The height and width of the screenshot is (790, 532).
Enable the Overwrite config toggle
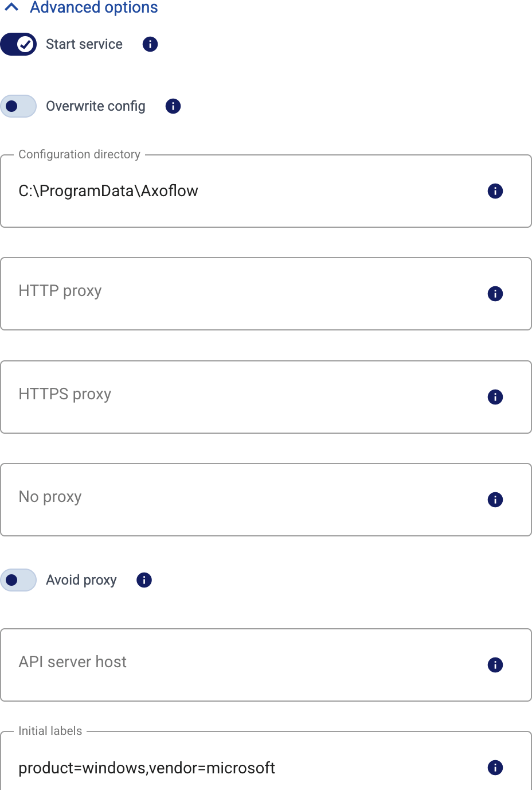18,106
